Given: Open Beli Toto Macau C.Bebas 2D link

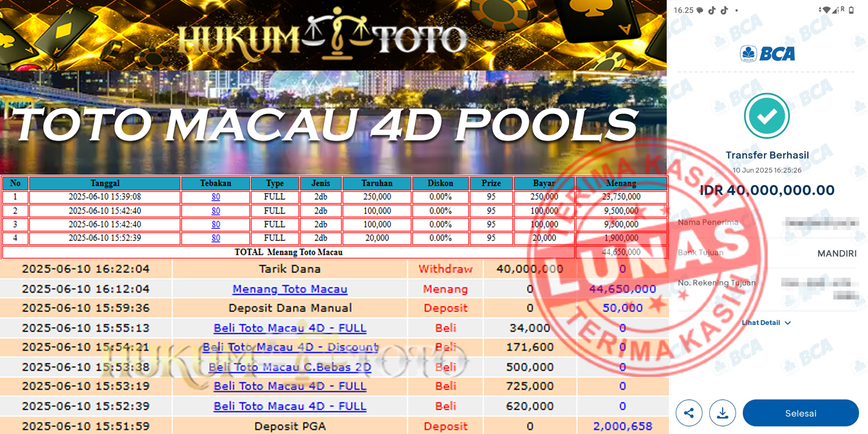Looking at the screenshot, I should pyautogui.click(x=290, y=367).
